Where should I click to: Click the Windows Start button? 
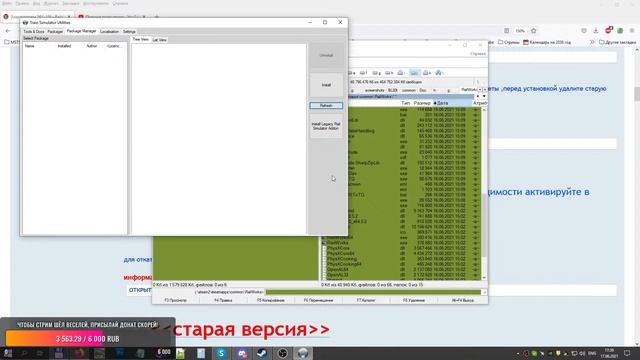[8, 353]
